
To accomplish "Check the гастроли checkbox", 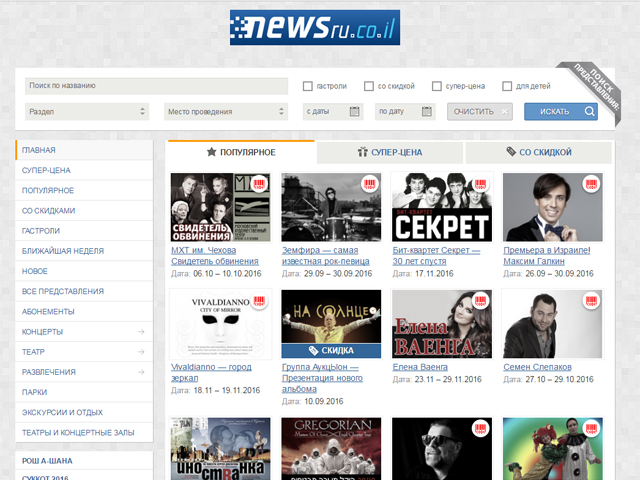I will (x=308, y=86).
